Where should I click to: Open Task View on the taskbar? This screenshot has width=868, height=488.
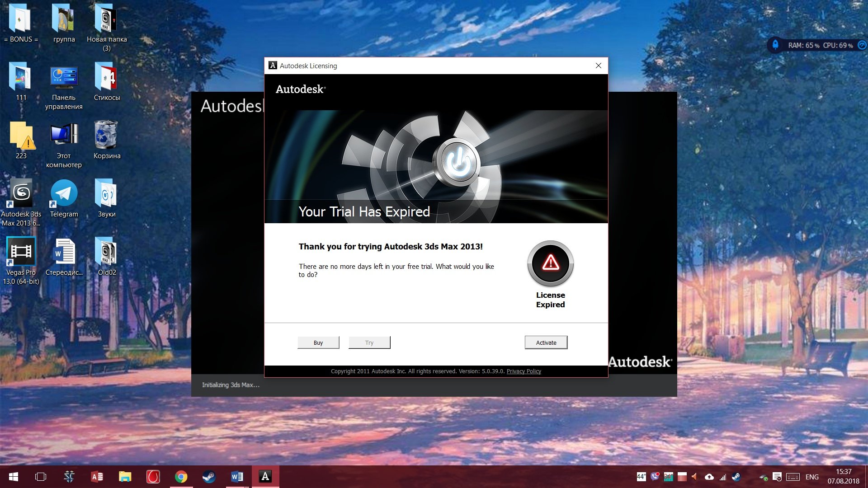(x=41, y=477)
